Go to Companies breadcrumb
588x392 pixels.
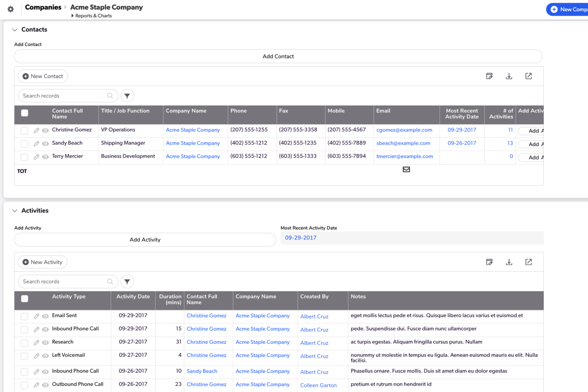click(x=43, y=7)
